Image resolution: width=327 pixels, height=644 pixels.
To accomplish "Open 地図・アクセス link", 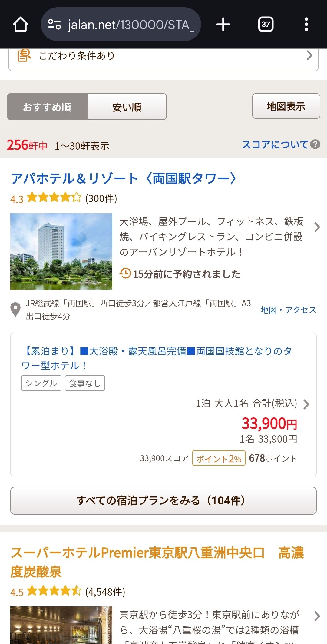I will (x=288, y=310).
